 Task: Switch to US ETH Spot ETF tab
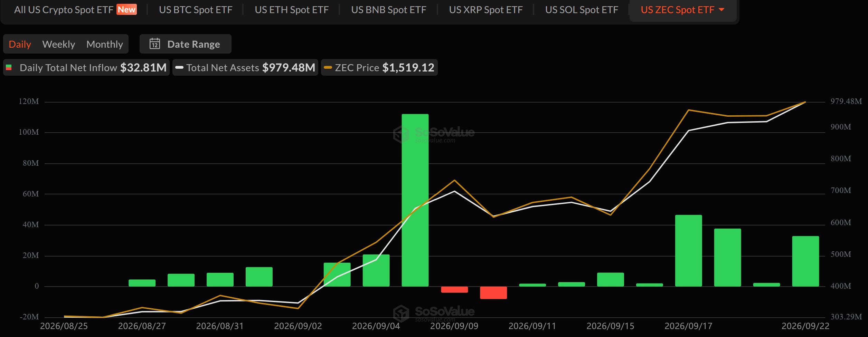pyautogui.click(x=292, y=10)
